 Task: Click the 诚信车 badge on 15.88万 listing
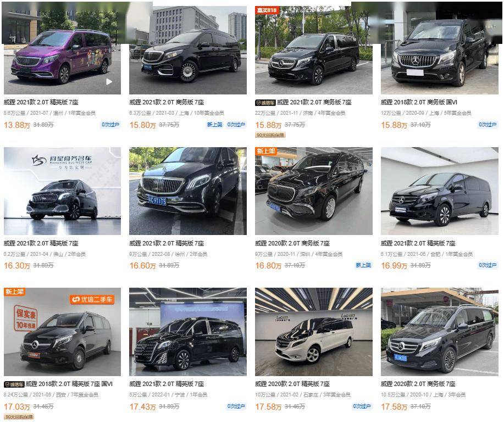point(265,103)
